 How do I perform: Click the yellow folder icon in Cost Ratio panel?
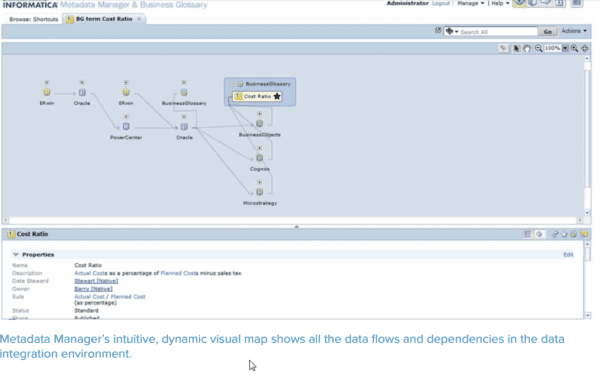coord(584,234)
